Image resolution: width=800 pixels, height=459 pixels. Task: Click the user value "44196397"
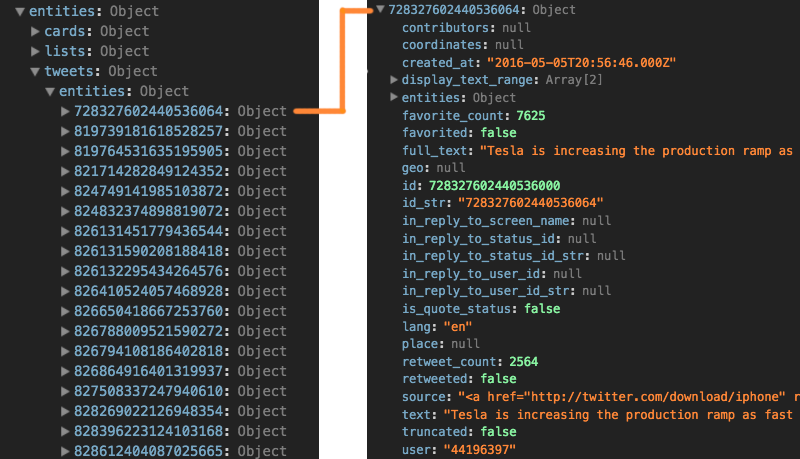pos(480,450)
